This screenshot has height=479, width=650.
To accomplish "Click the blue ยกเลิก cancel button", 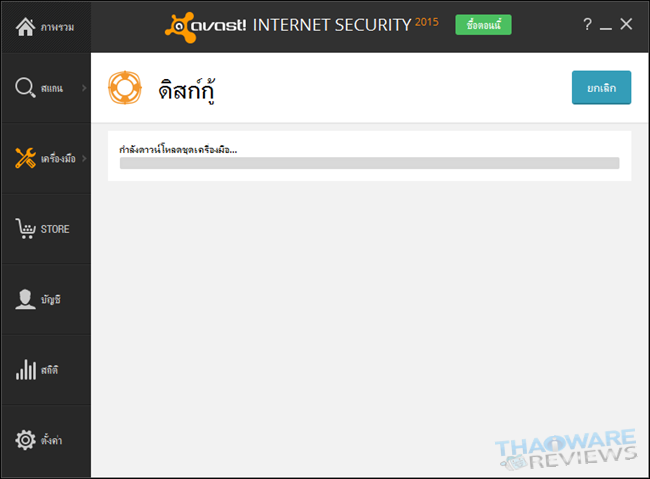I will [x=601, y=88].
